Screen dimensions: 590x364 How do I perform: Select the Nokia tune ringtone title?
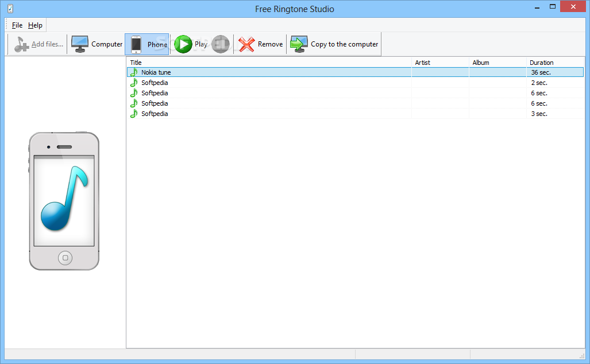156,72
